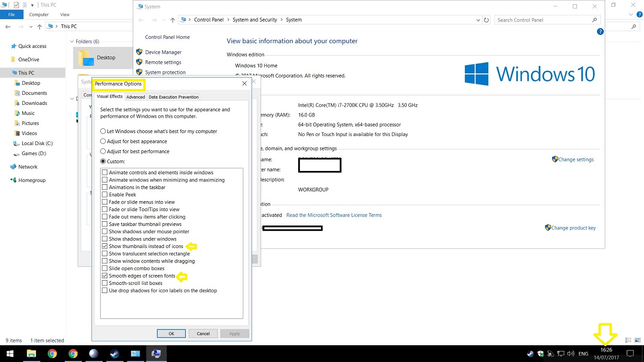This screenshot has height=362, width=644.
Task: Check Smooth-scroll list boxes
Action: (x=104, y=283)
